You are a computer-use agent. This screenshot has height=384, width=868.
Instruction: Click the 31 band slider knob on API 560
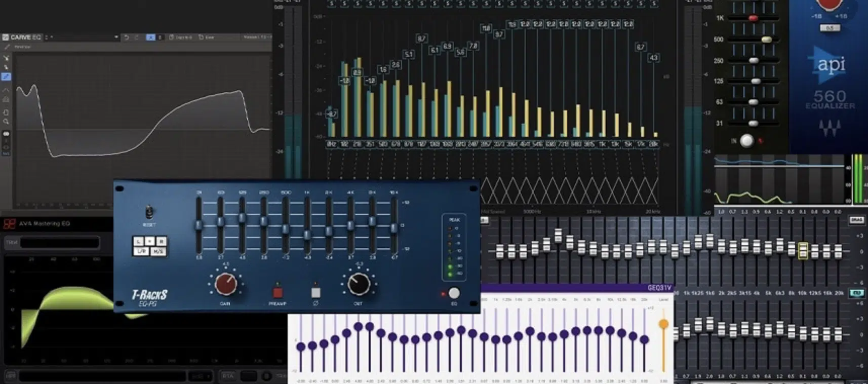[754, 124]
